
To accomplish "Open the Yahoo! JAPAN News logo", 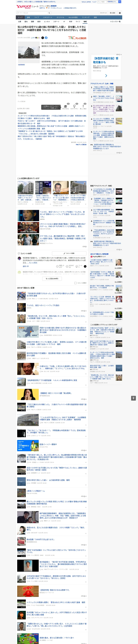I will pyautogui.click(x=28, y=7).
